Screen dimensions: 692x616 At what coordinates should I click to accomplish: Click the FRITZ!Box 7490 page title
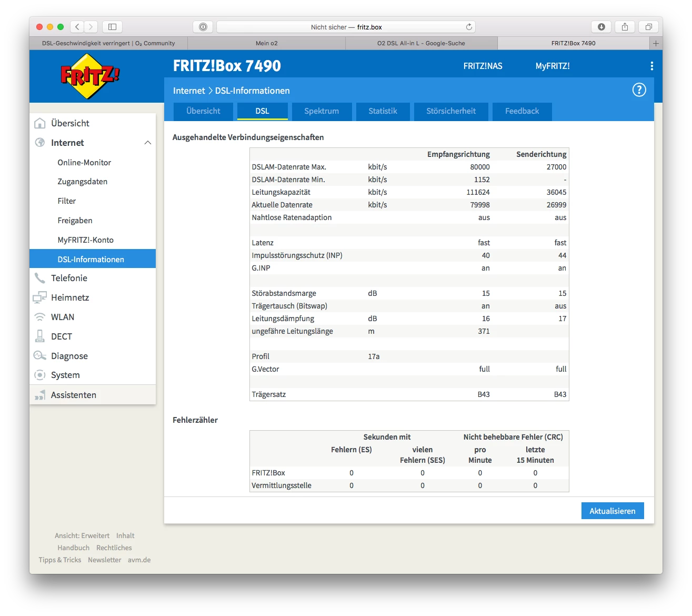click(x=227, y=66)
